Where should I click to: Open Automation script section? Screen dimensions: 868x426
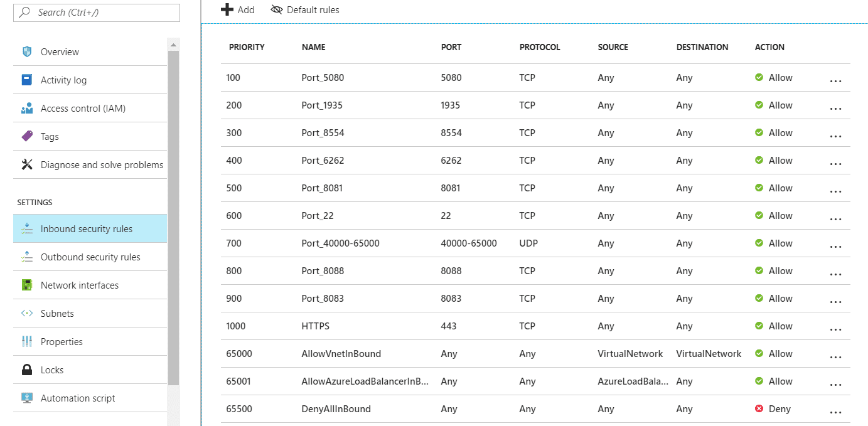(x=90, y=398)
